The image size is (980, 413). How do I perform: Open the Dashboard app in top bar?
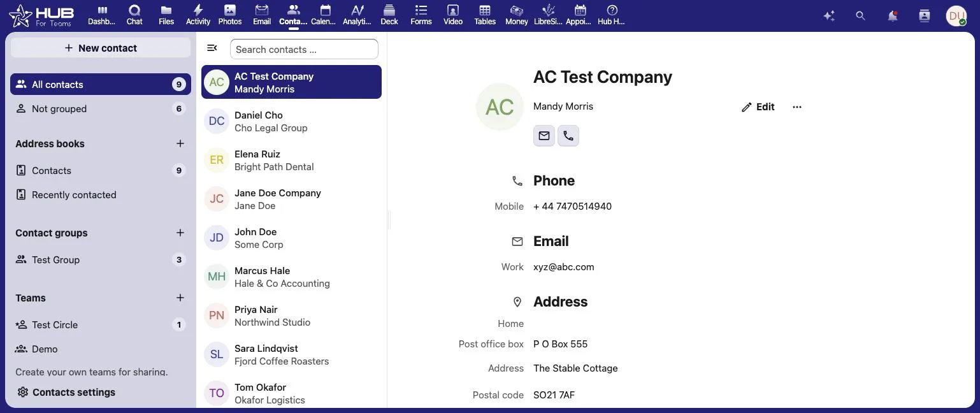[102, 15]
